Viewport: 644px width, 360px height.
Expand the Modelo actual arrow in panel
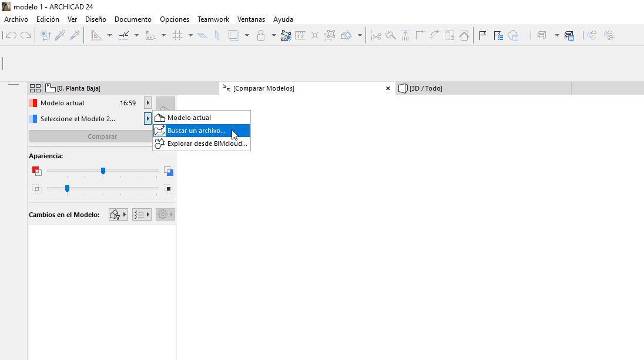pyautogui.click(x=148, y=103)
